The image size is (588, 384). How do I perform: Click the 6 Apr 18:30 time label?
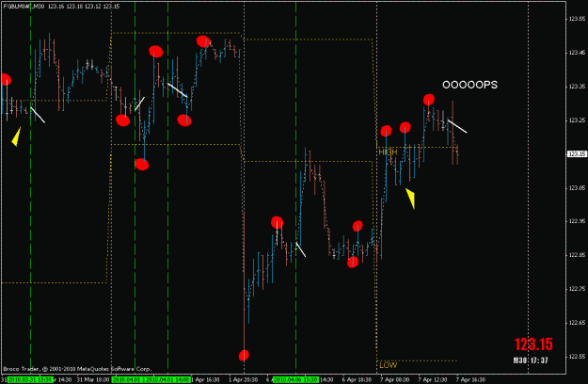click(357, 380)
